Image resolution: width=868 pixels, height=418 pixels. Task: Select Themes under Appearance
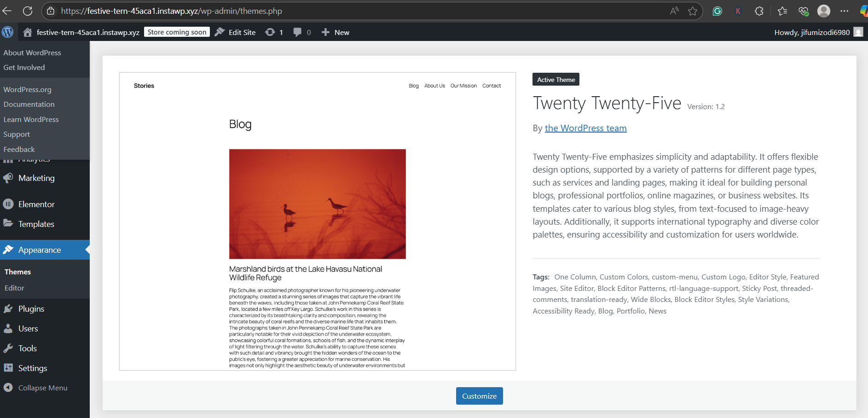tap(17, 272)
